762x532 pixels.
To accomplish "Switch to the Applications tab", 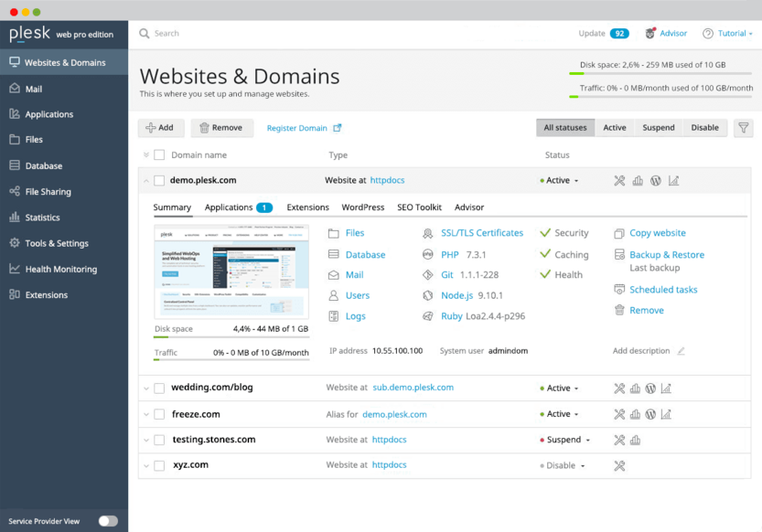I will [x=238, y=207].
